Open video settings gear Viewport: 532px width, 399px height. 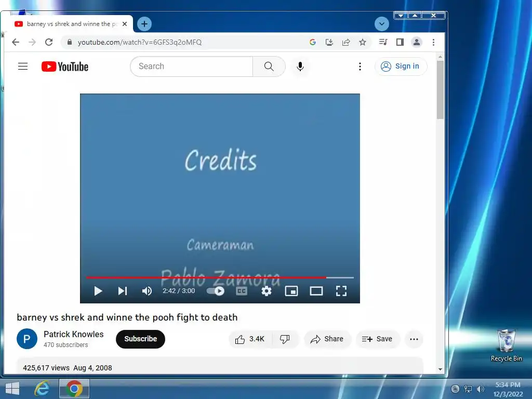click(x=267, y=291)
